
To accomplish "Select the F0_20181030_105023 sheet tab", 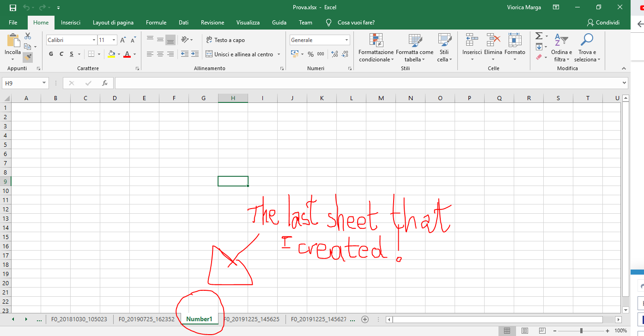I will (79, 319).
